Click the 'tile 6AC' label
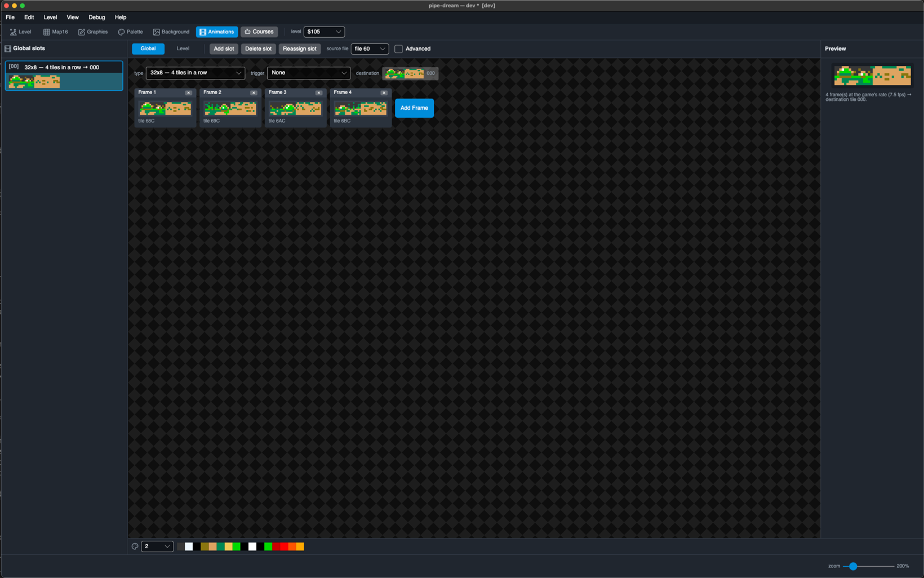924x578 pixels. click(x=277, y=121)
